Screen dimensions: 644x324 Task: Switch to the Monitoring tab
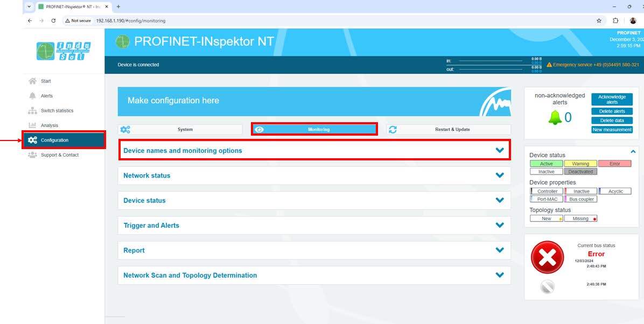tap(314, 129)
